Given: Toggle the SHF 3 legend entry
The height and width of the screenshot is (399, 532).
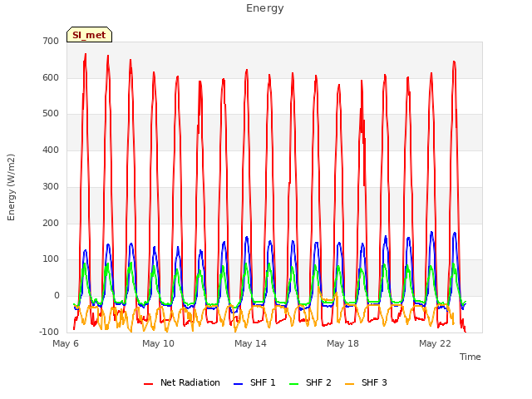Looking at the screenshot, I should (366, 382).
